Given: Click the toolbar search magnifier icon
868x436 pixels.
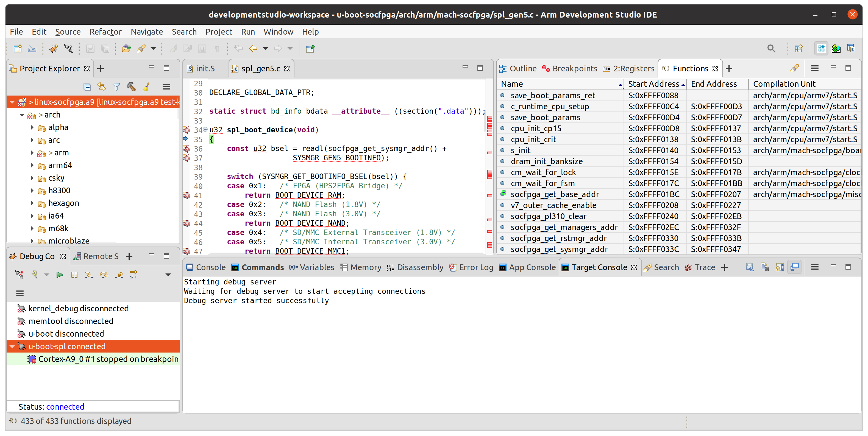Looking at the screenshot, I should [771, 49].
